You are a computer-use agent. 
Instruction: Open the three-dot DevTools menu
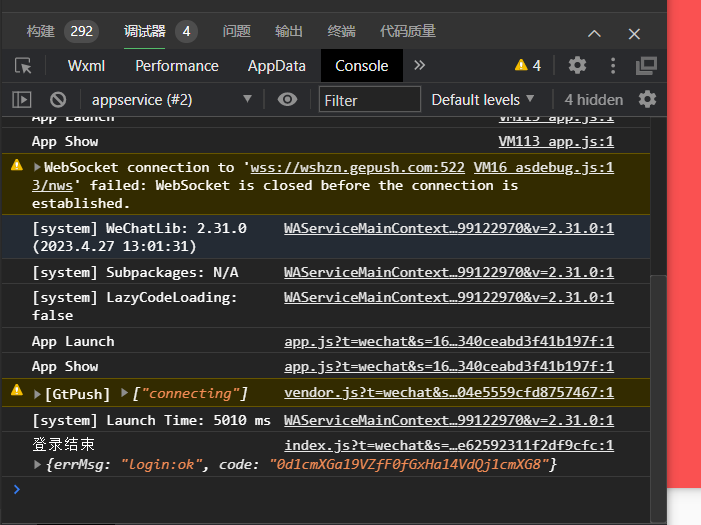click(x=613, y=66)
